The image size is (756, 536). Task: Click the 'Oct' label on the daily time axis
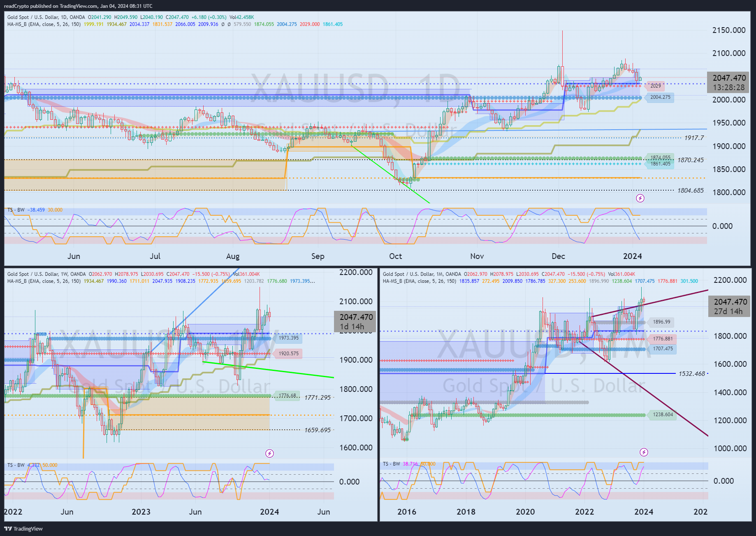395,256
